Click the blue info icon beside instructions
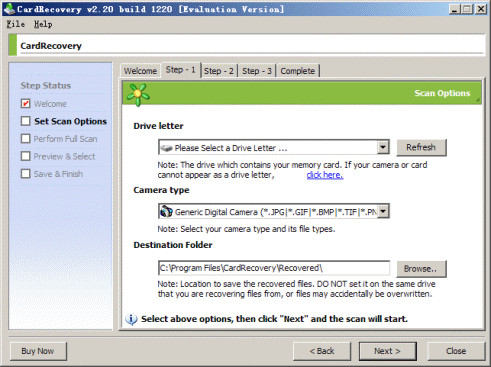Image resolution: width=491 pixels, height=367 pixels. pyautogui.click(x=131, y=319)
